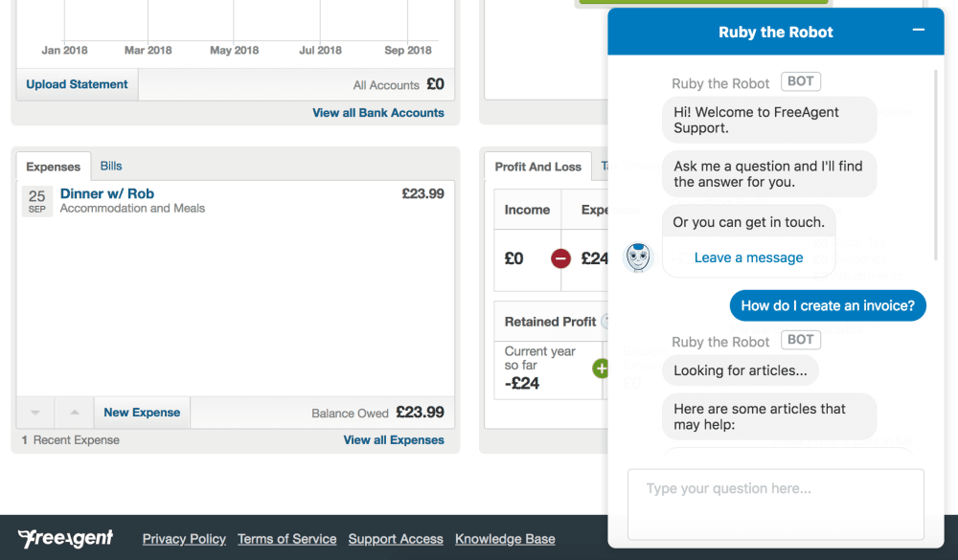The image size is (958, 560).
Task: Click the chat conversation scrollbar
Action: coord(936,163)
